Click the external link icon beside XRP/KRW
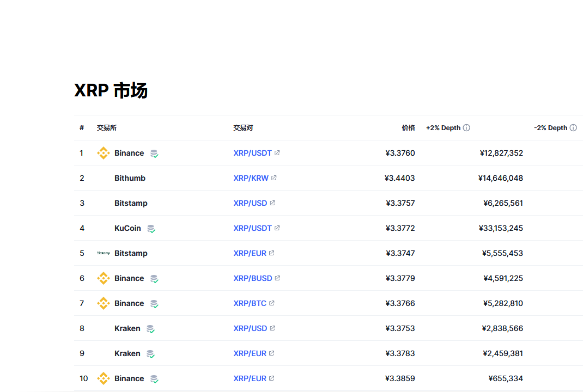583x392 pixels. click(274, 178)
